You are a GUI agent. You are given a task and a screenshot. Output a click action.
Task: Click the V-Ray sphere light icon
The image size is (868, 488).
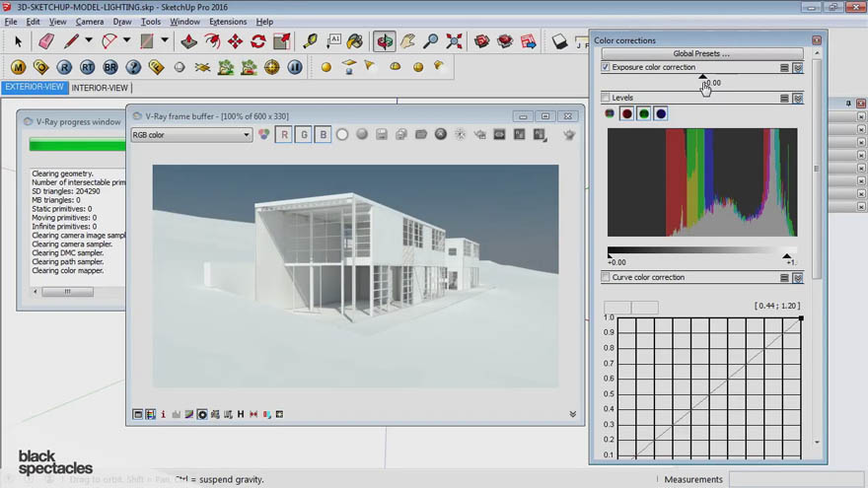pyautogui.click(x=326, y=67)
